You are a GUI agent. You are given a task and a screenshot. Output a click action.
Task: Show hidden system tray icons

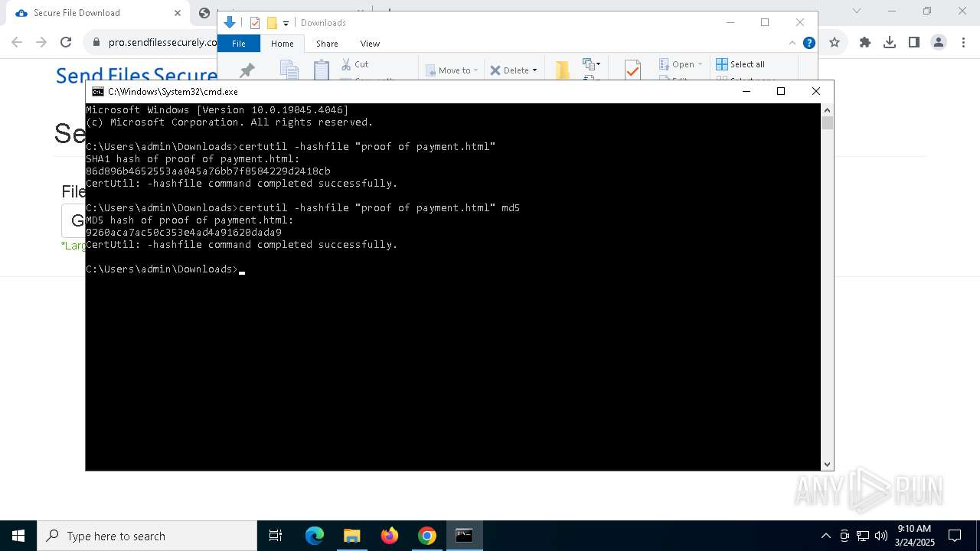[825, 536]
